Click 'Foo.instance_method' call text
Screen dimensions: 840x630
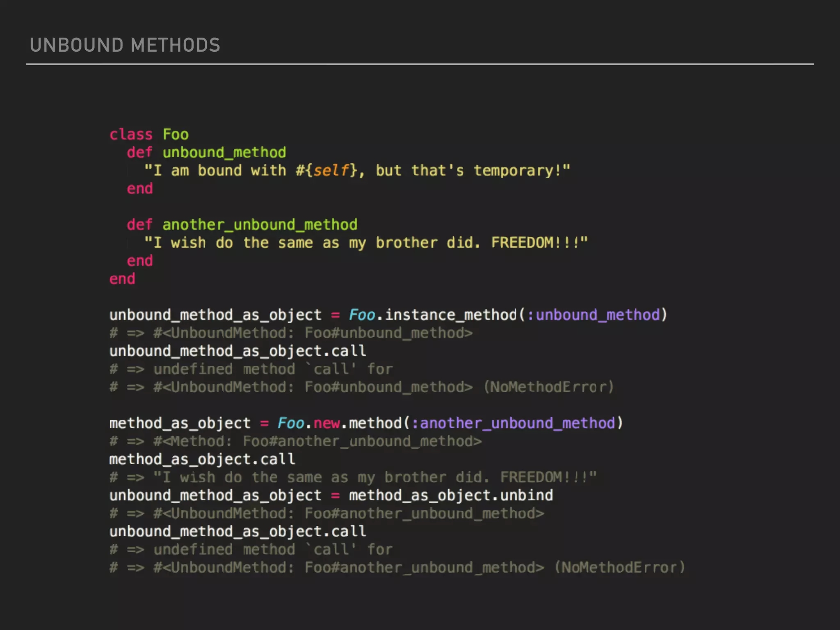pos(433,315)
